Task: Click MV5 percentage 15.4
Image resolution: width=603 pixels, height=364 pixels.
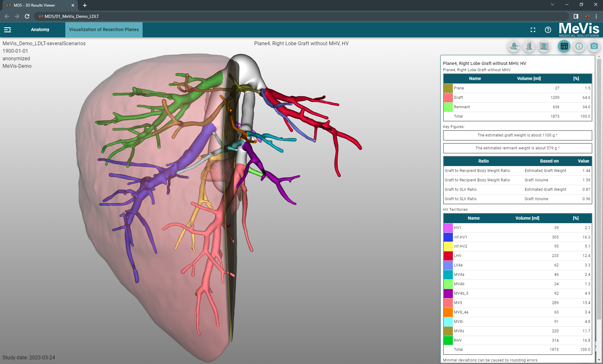Action: pyautogui.click(x=586, y=303)
